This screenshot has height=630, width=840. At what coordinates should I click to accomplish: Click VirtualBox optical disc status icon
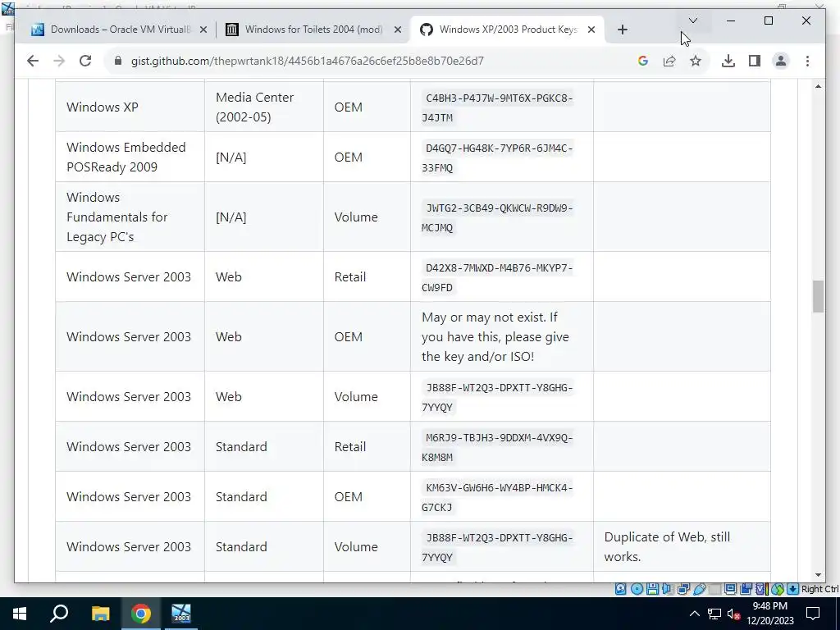(x=637, y=589)
